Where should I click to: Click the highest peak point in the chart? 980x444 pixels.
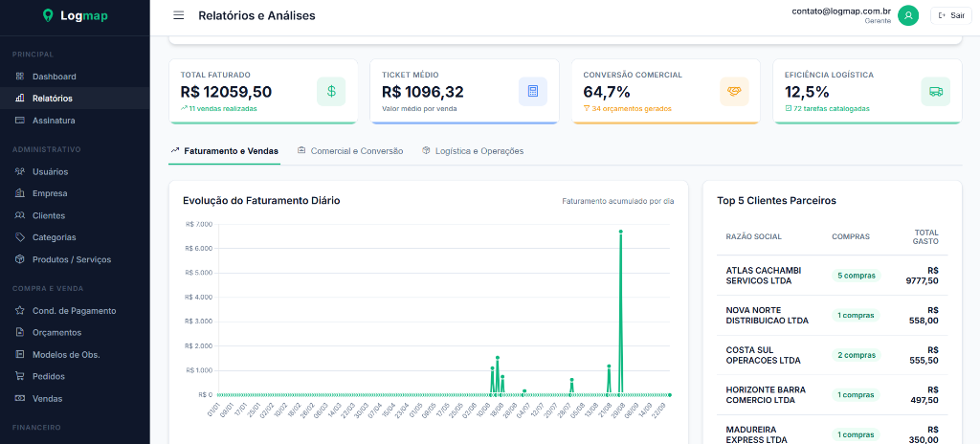(620, 232)
